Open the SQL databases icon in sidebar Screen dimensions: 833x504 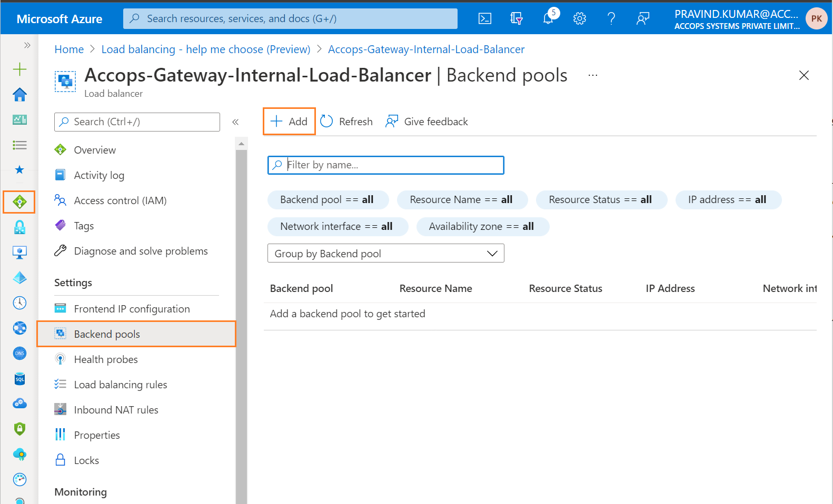coord(19,378)
